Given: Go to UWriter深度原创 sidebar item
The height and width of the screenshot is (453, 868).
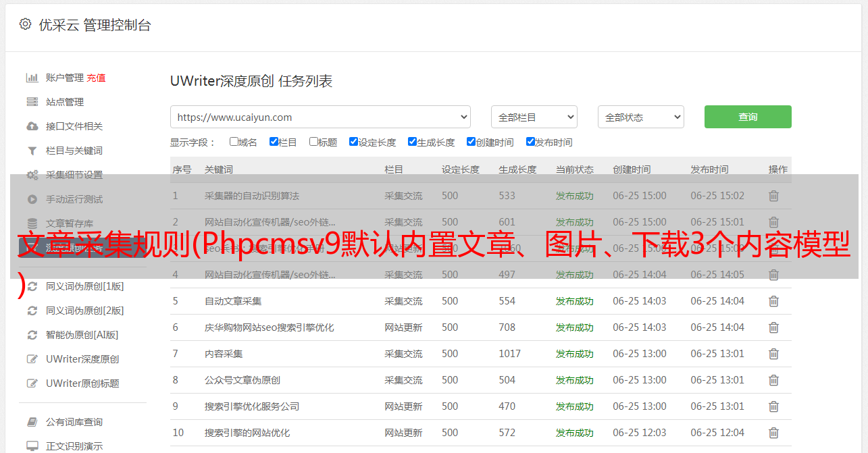Looking at the screenshot, I should pos(82,359).
